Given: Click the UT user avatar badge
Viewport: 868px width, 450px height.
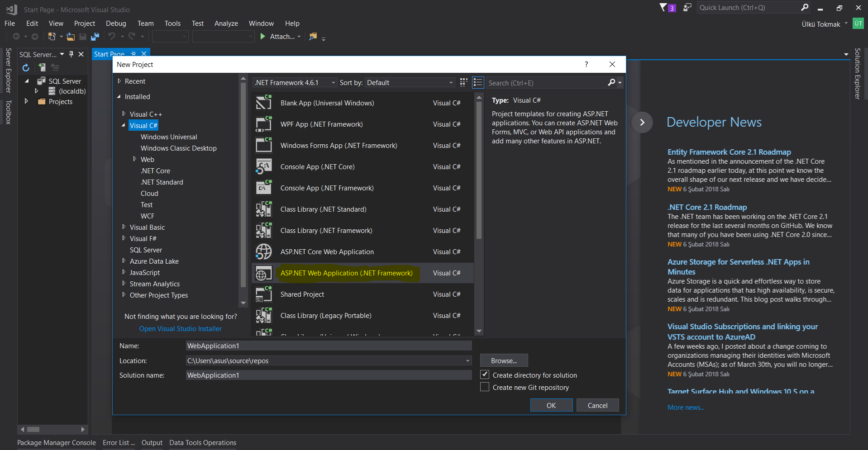Looking at the screenshot, I should click(858, 24).
